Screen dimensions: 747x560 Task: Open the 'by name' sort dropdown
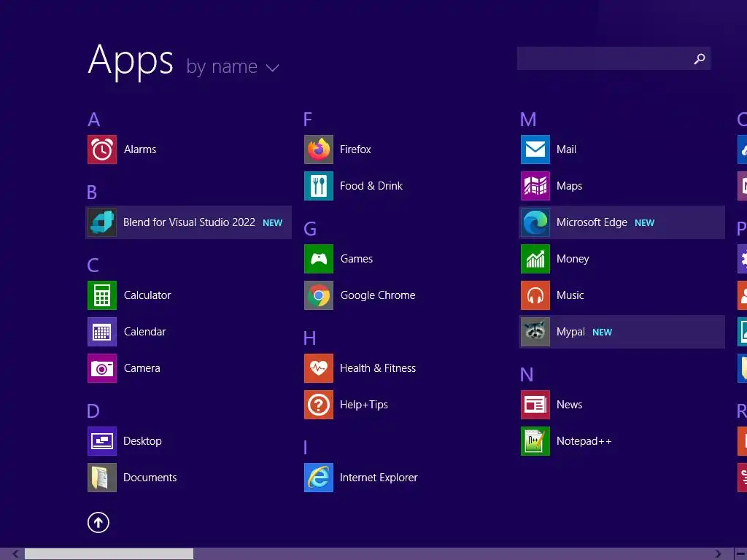(233, 66)
